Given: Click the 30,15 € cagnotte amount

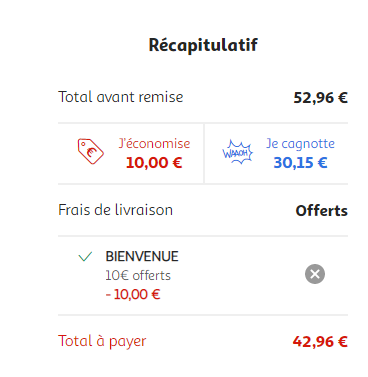Looking at the screenshot, I should pyautogui.click(x=300, y=163).
